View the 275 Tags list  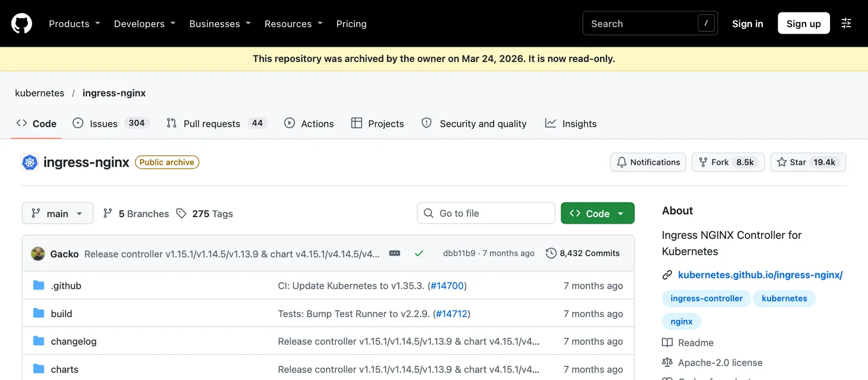tap(205, 213)
